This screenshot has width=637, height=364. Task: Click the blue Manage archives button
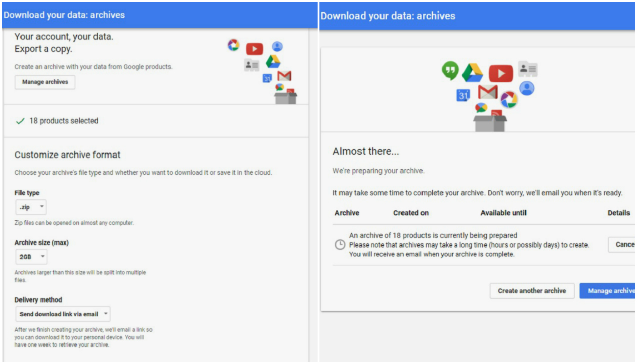coord(608,291)
